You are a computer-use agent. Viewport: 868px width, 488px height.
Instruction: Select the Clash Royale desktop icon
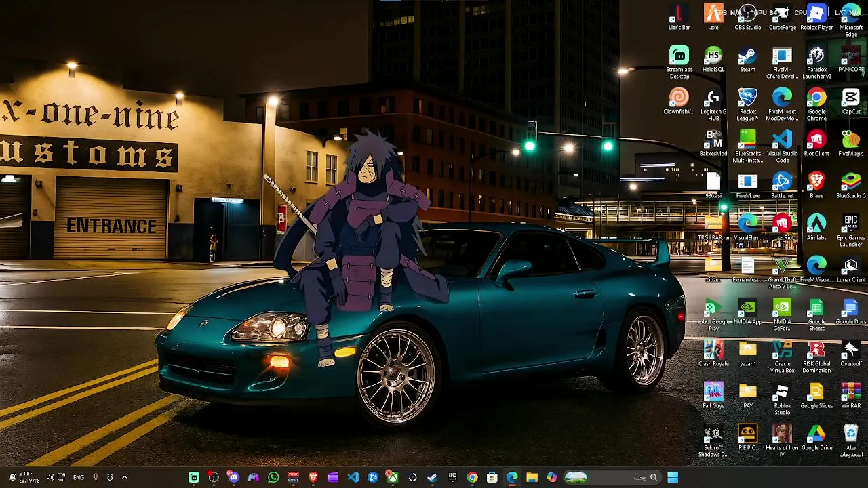tap(713, 354)
